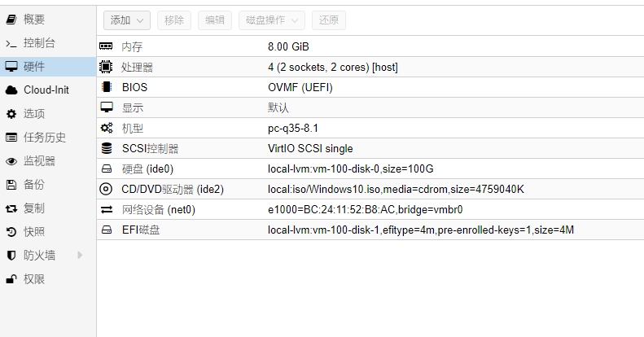
Task: Go to the Cloud-Init section
Action: pyautogui.click(x=45, y=90)
